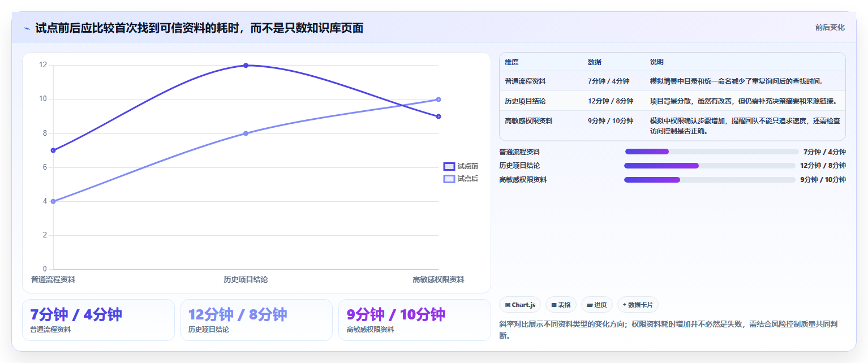Click the 普通流程资料 progress bar
868x363 pixels.
[712, 152]
